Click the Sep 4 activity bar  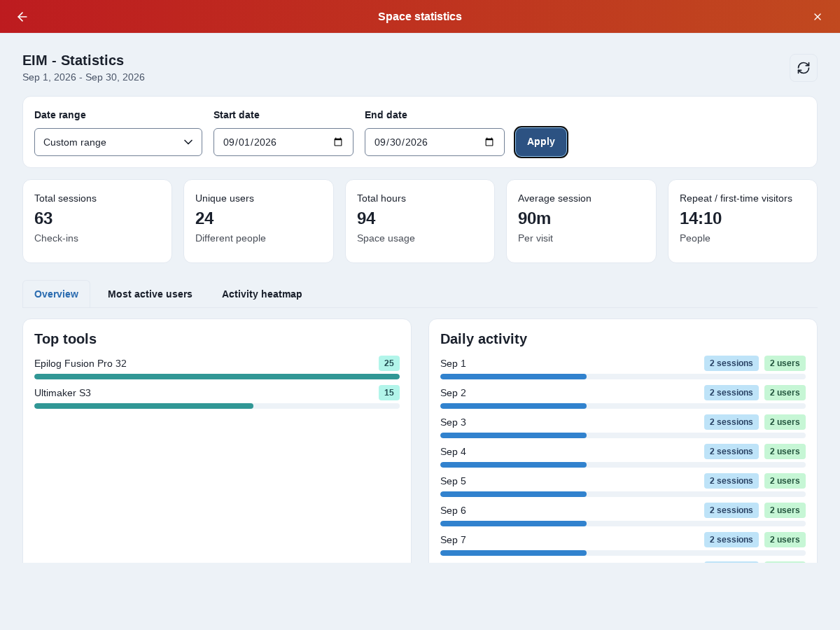(623, 465)
